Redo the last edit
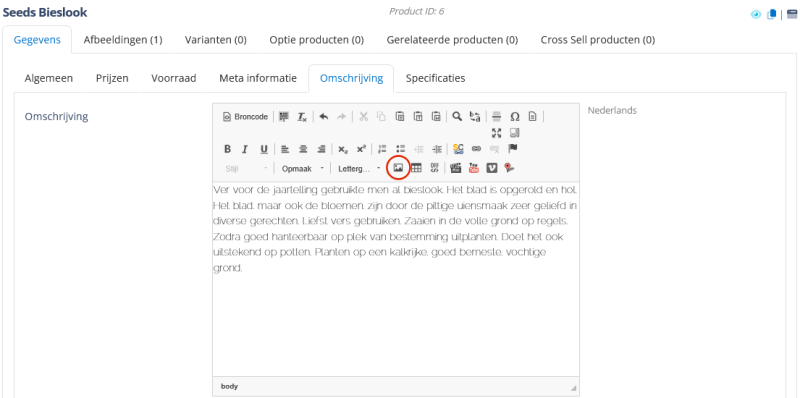 pyautogui.click(x=341, y=117)
